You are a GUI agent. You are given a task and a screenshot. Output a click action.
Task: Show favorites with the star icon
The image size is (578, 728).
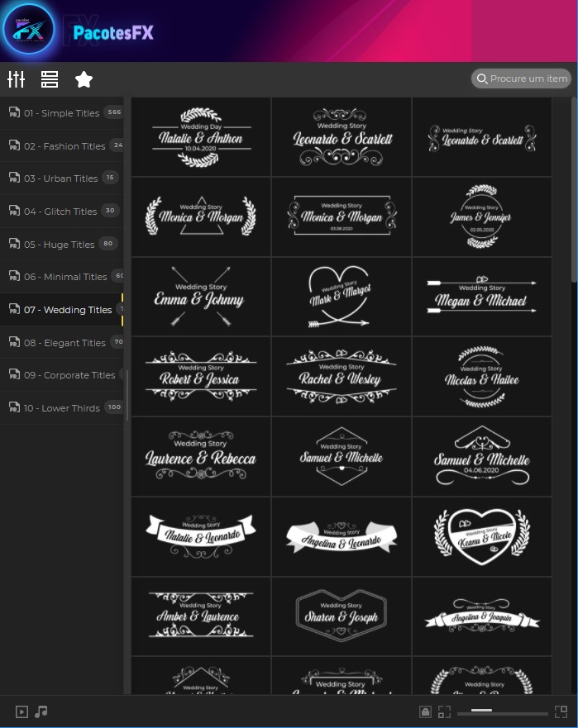(x=84, y=79)
